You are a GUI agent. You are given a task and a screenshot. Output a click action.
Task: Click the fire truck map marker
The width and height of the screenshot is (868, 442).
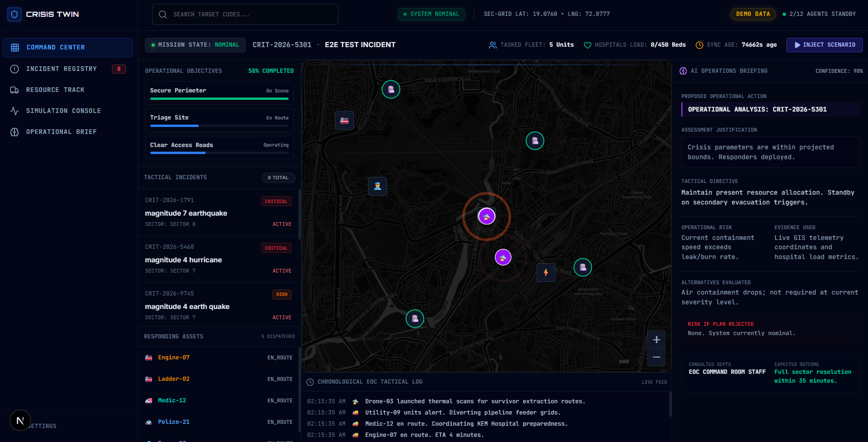[344, 120]
